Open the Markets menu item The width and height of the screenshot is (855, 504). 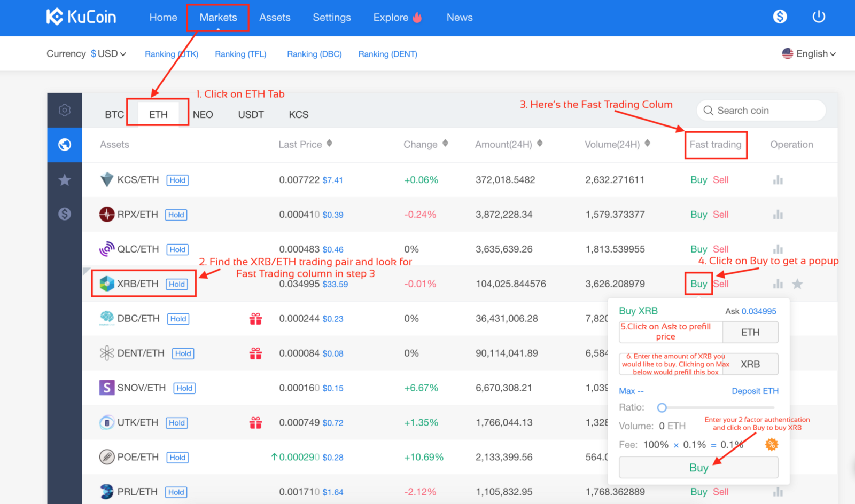click(218, 17)
